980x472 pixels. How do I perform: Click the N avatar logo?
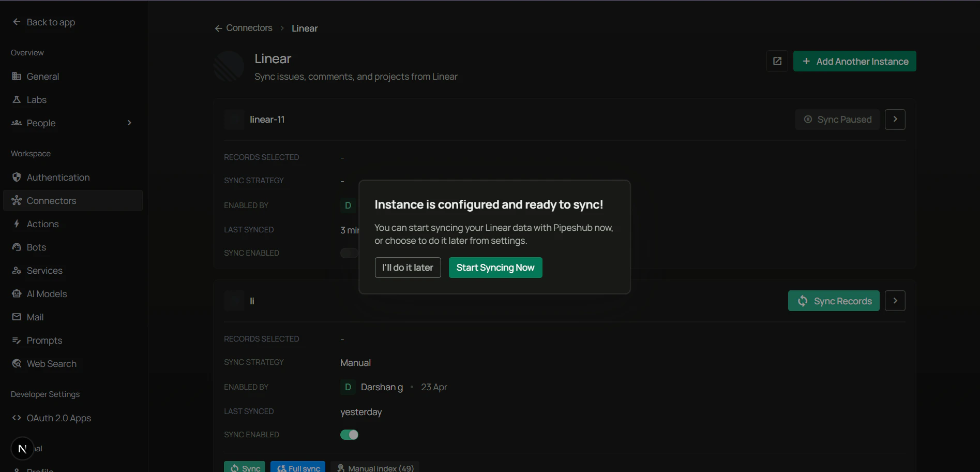click(x=22, y=449)
